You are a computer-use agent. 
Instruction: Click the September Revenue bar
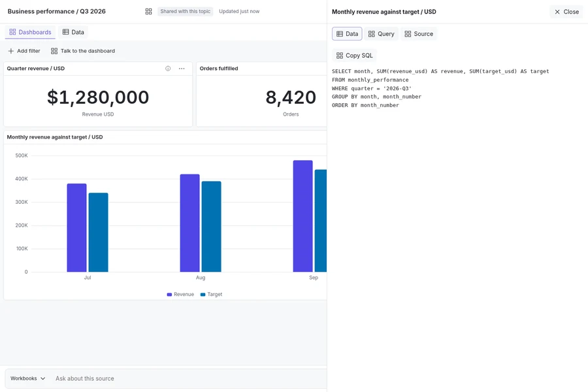pos(303,216)
